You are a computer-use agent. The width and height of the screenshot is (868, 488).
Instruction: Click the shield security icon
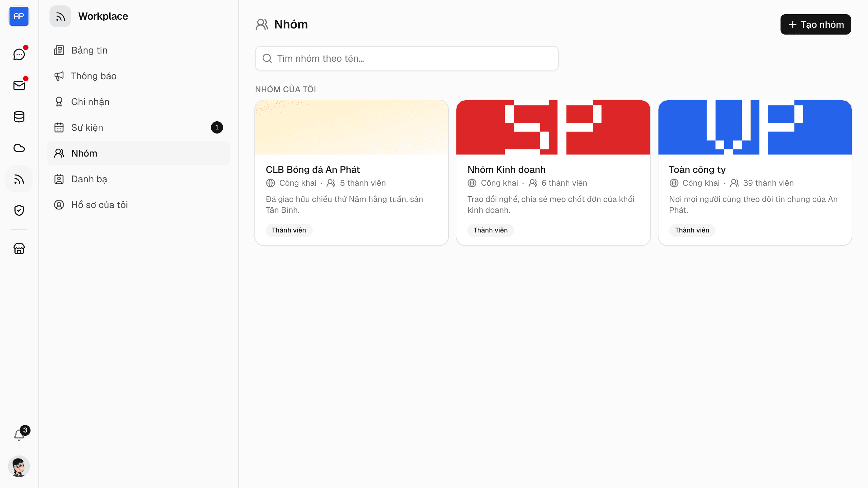pyautogui.click(x=19, y=210)
